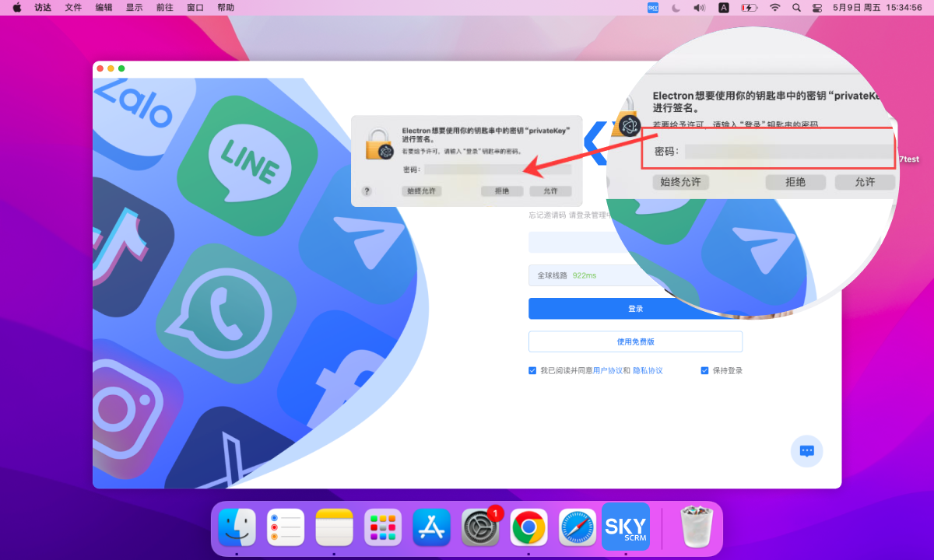Image resolution: width=934 pixels, height=560 pixels.
Task: Open the 前往 menu
Action: tap(165, 8)
